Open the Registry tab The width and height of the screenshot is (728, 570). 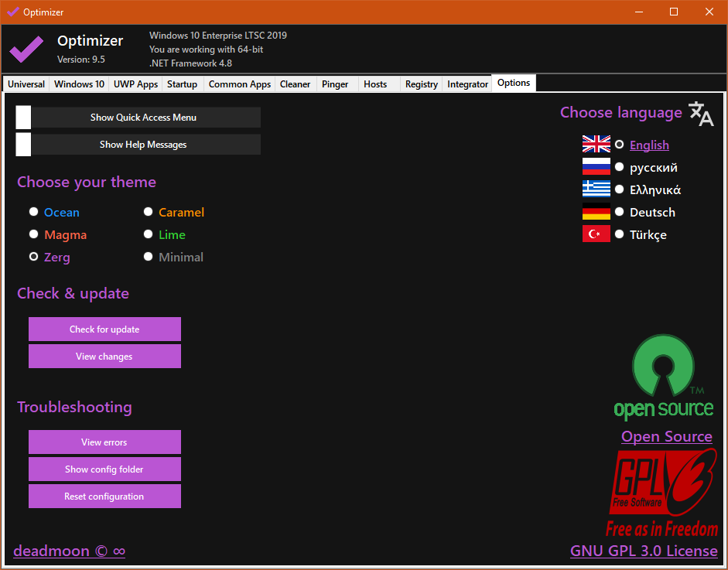[421, 84]
